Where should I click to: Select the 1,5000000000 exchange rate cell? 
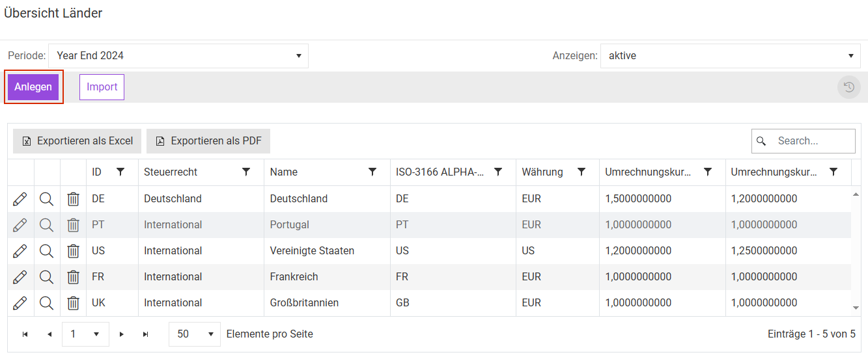pyautogui.click(x=662, y=199)
